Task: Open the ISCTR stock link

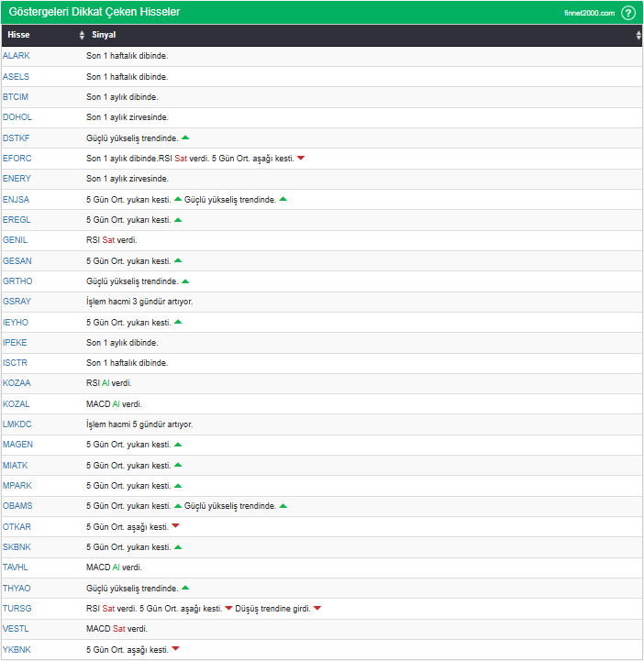Action: 17,362
